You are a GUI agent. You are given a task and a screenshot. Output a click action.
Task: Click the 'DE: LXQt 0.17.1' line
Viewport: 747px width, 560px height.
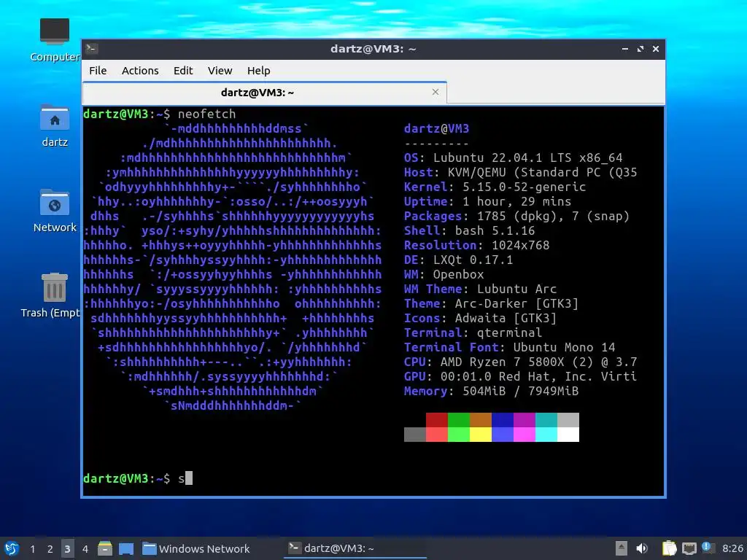click(x=458, y=260)
